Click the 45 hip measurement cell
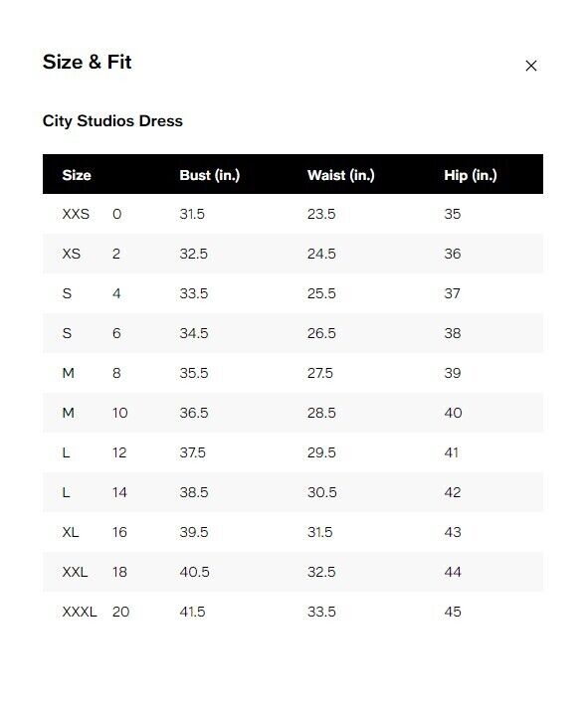This screenshot has height=713, width=588. point(453,612)
